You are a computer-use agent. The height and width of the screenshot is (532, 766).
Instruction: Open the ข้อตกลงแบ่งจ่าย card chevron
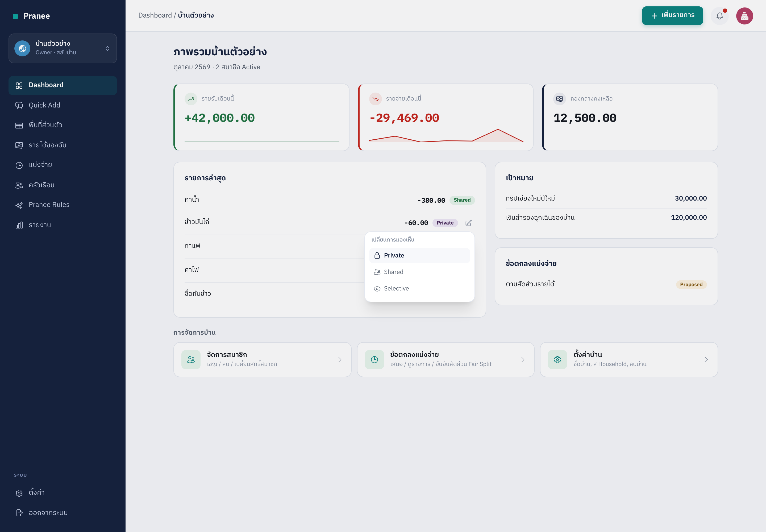click(x=523, y=359)
